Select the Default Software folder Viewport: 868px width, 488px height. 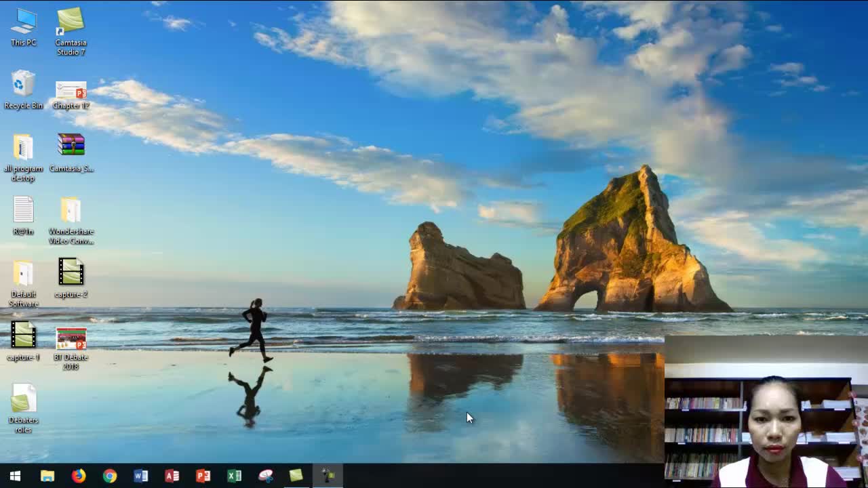click(x=23, y=283)
